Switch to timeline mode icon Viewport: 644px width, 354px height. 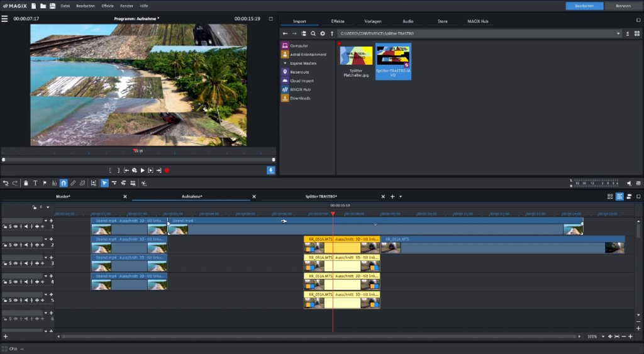(x=619, y=197)
